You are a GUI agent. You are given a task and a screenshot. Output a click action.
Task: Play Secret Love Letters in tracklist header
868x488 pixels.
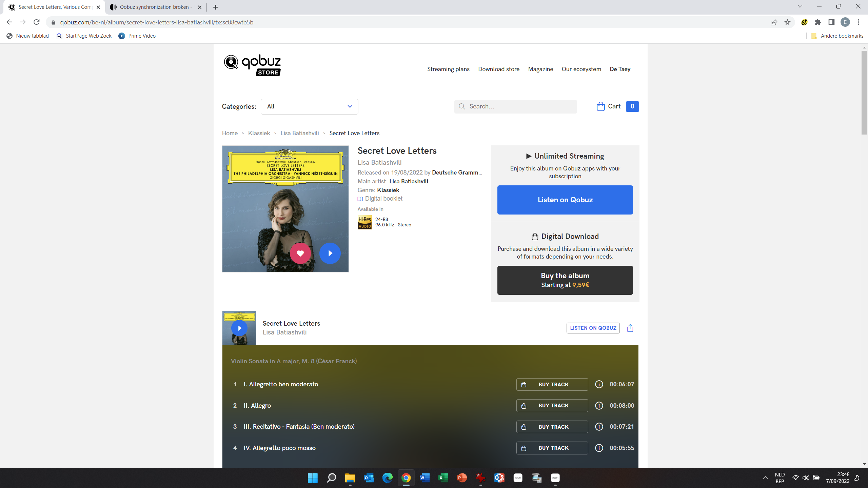(x=239, y=328)
